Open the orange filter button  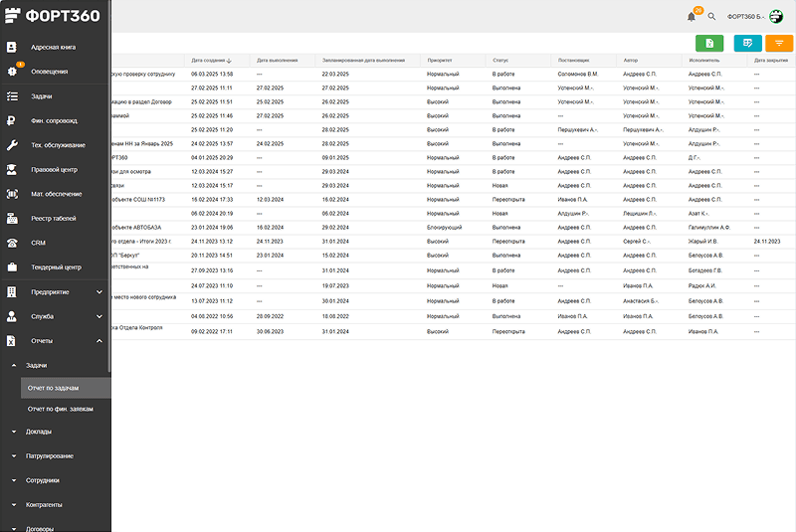pos(779,43)
